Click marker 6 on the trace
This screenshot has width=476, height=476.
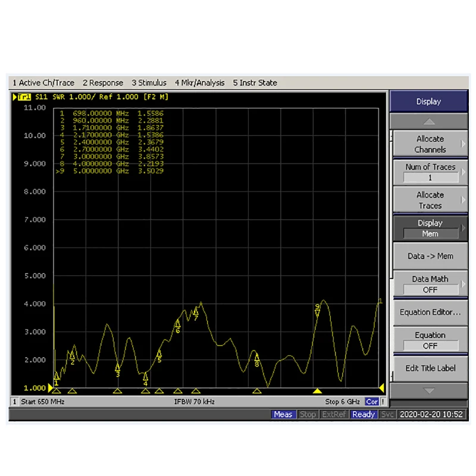(x=178, y=326)
